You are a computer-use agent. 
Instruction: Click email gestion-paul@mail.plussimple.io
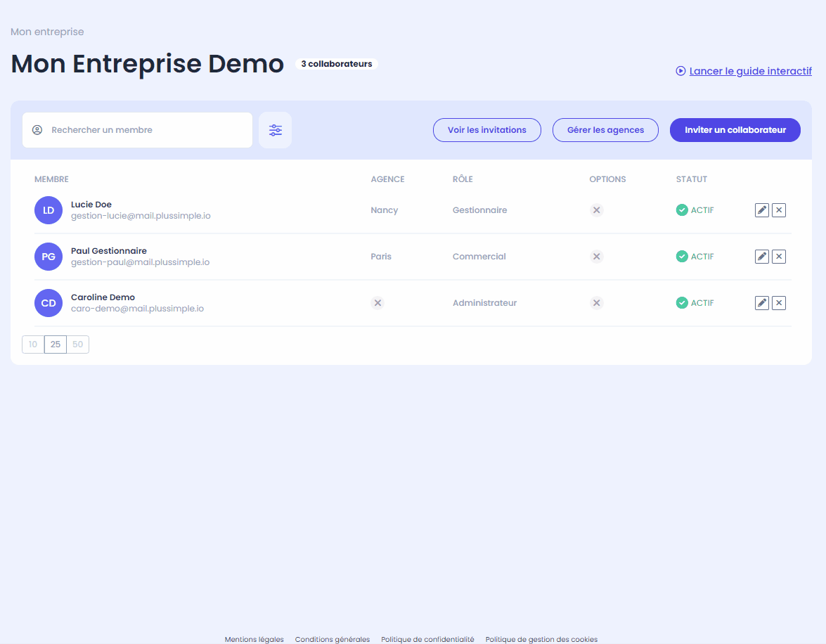pyautogui.click(x=140, y=262)
